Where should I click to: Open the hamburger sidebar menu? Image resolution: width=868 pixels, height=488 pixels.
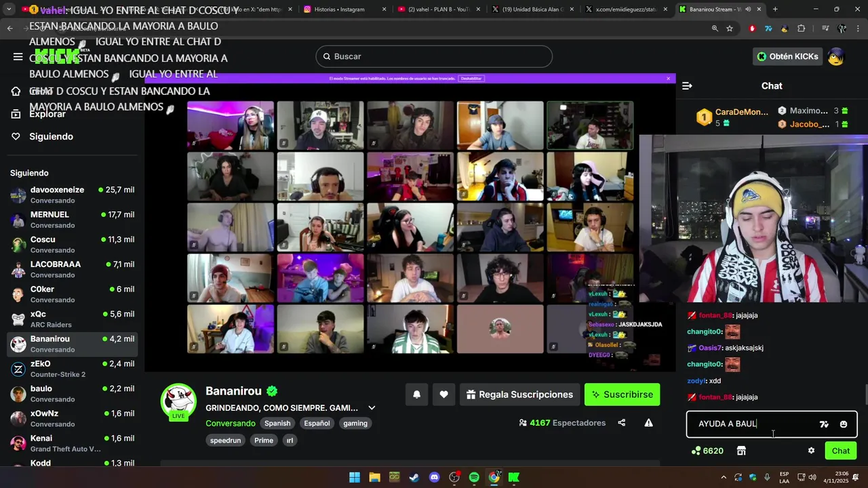point(18,56)
